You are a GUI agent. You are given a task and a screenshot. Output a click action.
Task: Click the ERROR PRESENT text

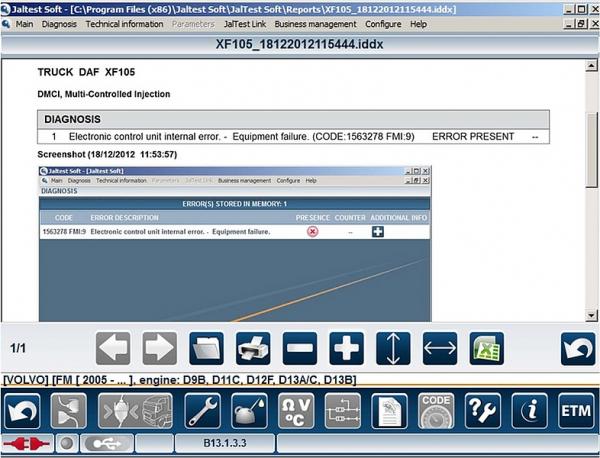tap(473, 137)
